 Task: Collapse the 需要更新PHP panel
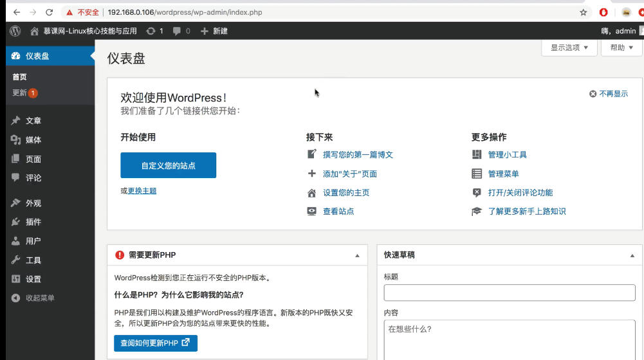click(x=357, y=256)
